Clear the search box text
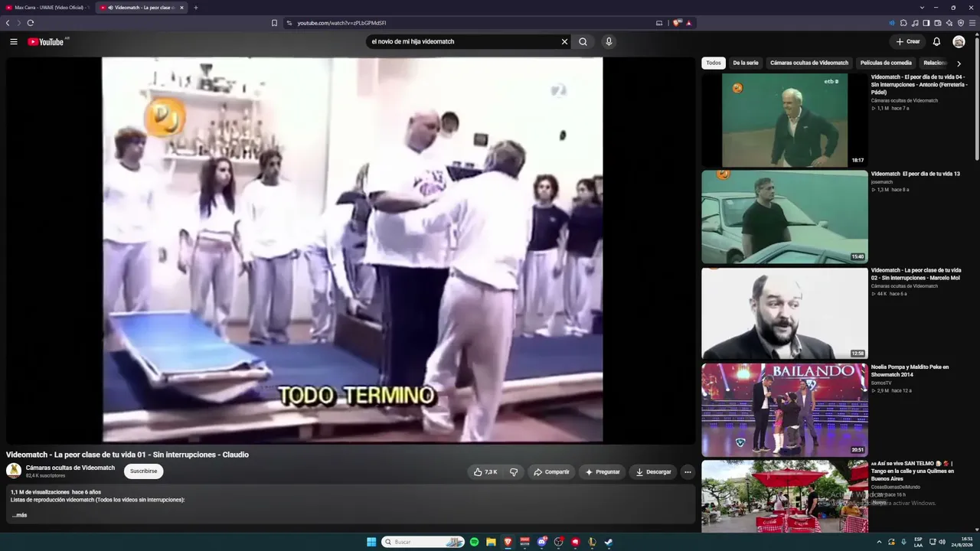The height and width of the screenshot is (551, 980). (x=564, y=42)
